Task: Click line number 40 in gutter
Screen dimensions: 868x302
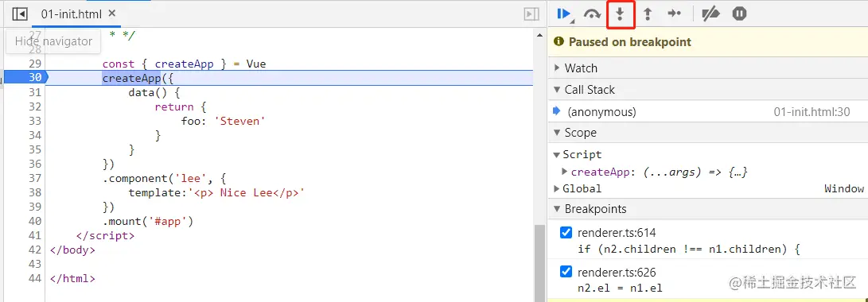Action: pyautogui.click(x=35, y=221)
